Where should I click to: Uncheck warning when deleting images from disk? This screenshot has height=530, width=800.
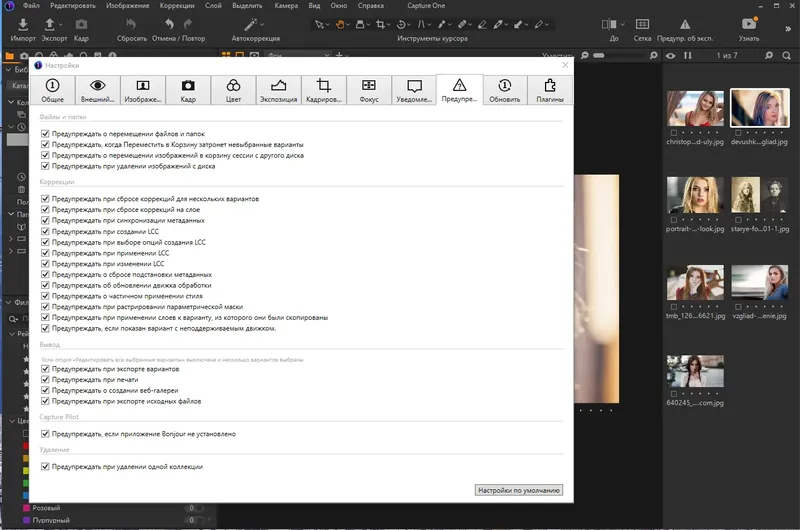(45, 166)
